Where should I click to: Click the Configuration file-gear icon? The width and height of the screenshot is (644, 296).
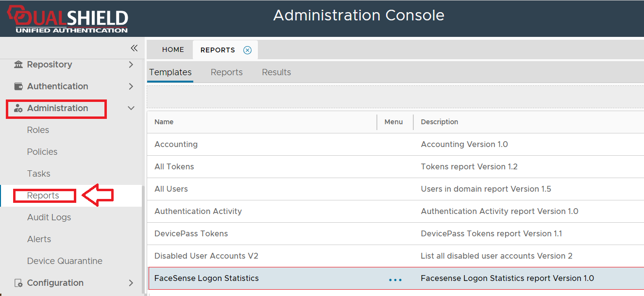click(x=18, y=283)
